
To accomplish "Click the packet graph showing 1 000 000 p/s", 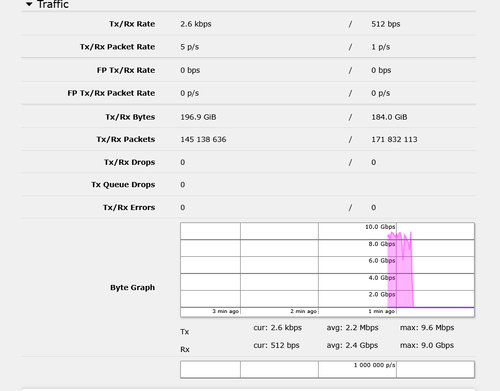I will (x=327, y=369).
